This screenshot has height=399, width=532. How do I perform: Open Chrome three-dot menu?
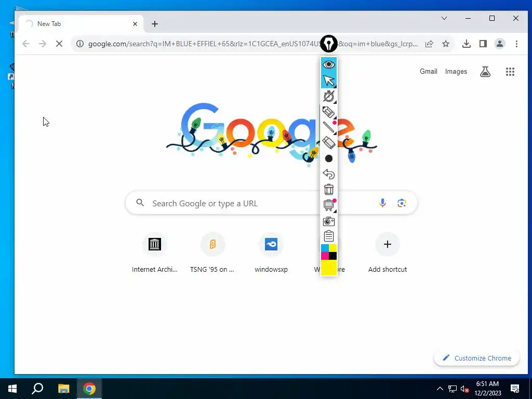pyautogui.click(x=516, y=44)
